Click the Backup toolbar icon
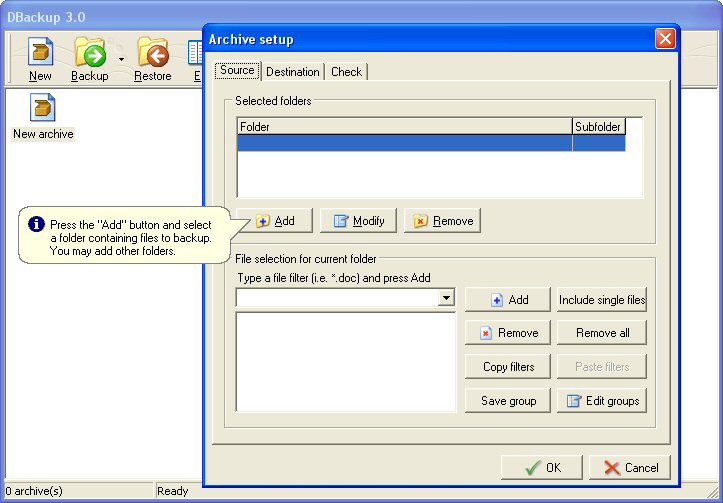The width and height of the screenshot is (723, 503). (x=90, y=59)
